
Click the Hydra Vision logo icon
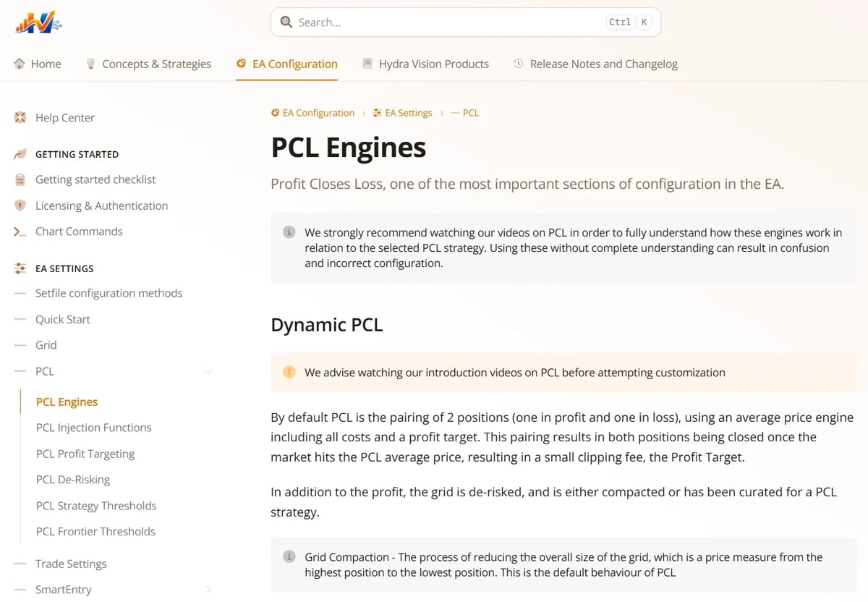coord(38,22)
